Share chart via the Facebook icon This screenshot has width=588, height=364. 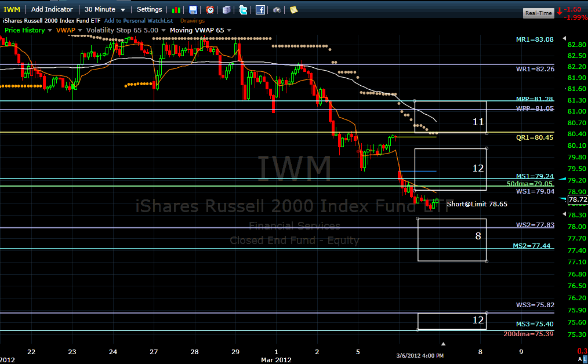coord(260,10)
